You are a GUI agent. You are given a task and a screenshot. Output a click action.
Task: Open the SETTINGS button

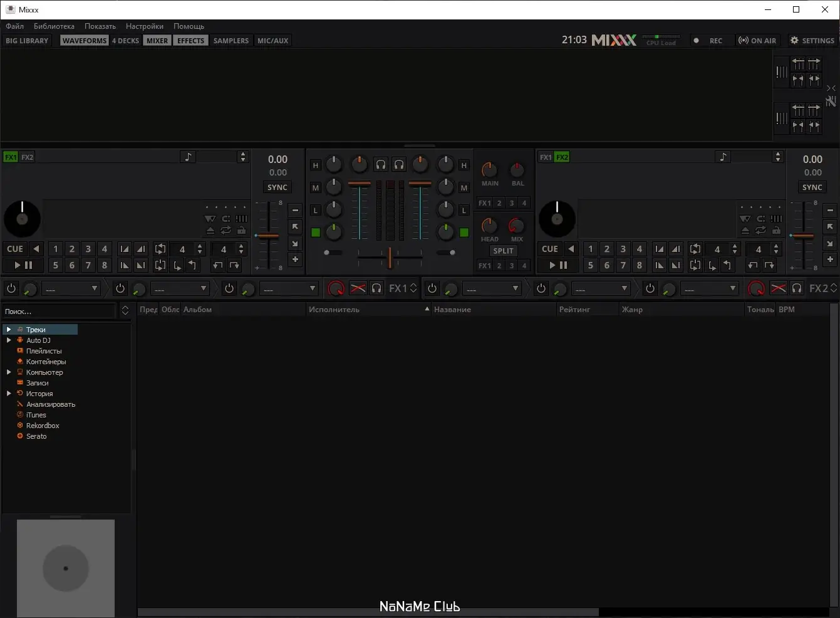pos(812,41)
